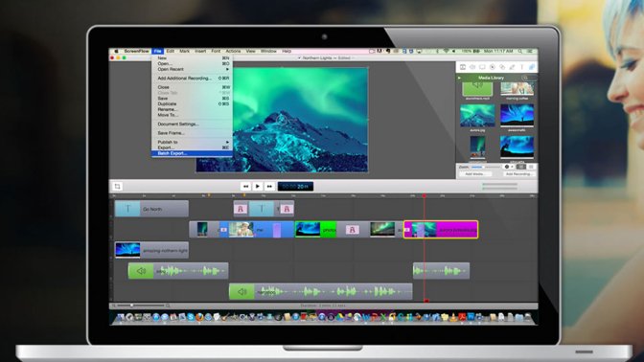The image size is (644, 362).
Task: Click the crop tool icon above timeline
Action: click(x=118, y=187)
